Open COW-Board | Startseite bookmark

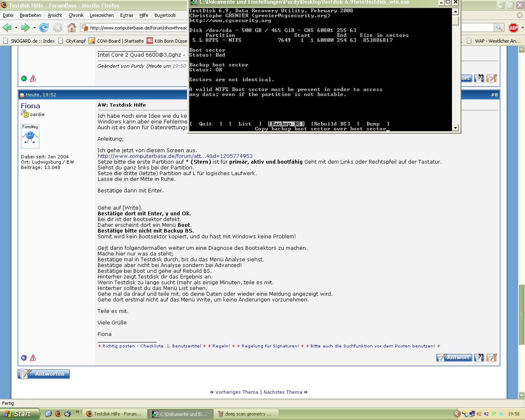116,41
